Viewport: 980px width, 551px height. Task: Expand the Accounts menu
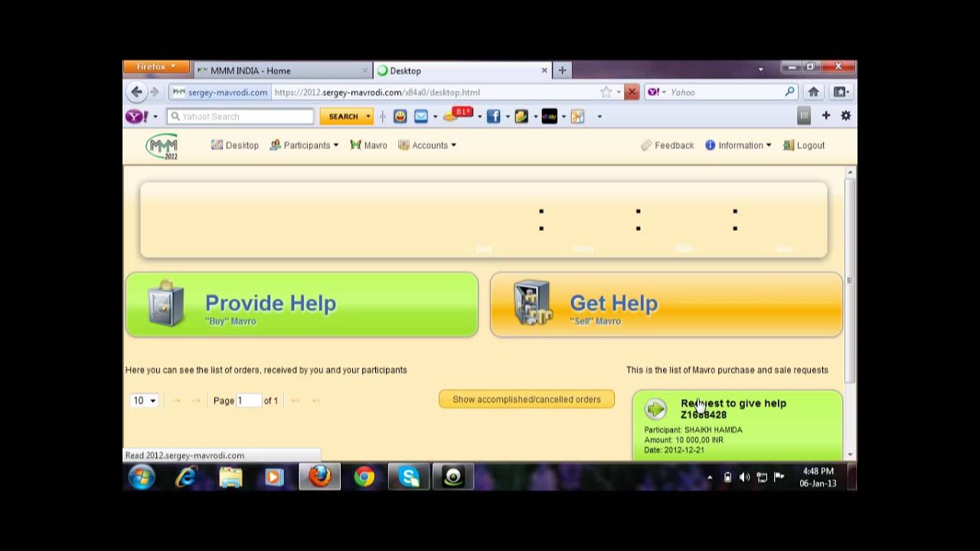pos(427,145)
